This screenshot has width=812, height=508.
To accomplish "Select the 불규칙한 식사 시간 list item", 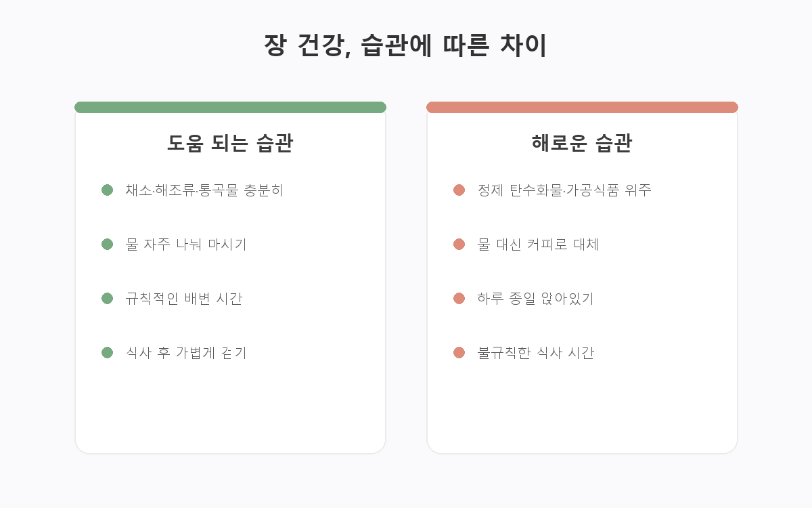I will pyautogui.click(x=535, y=353).
